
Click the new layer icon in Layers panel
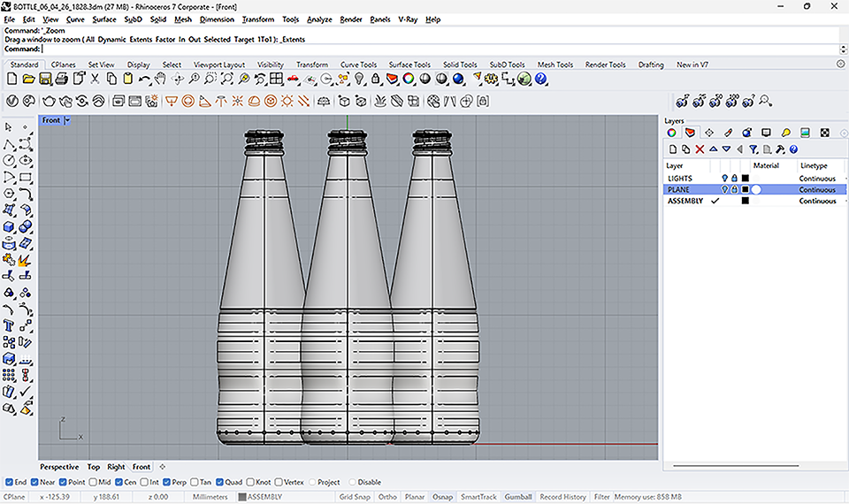pyautogui.click(x=672, y=149)
